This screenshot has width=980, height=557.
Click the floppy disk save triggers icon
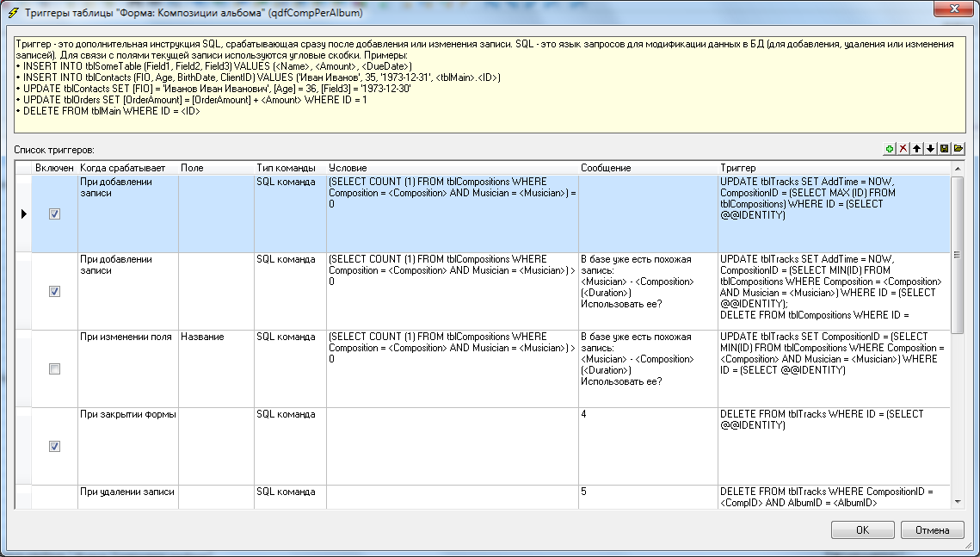[x=944, y=149]
